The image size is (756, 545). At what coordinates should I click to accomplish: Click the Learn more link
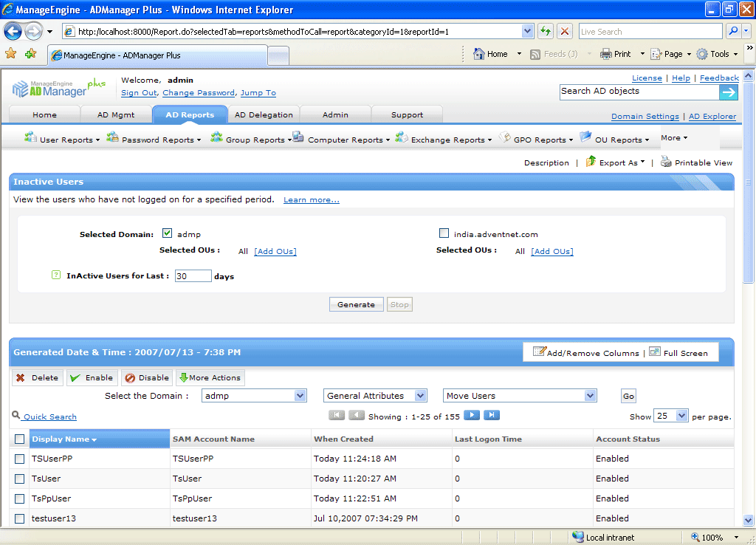point(312,199)
